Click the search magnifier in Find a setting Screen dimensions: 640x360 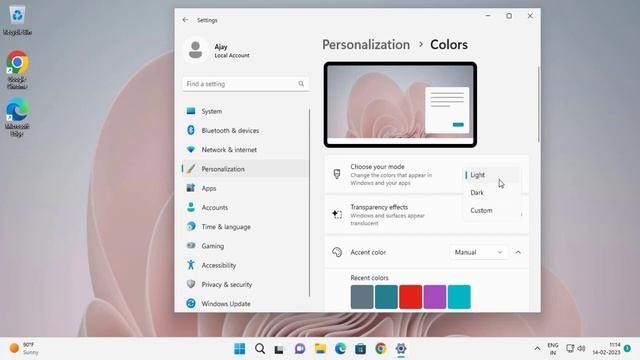click(301, 84)
